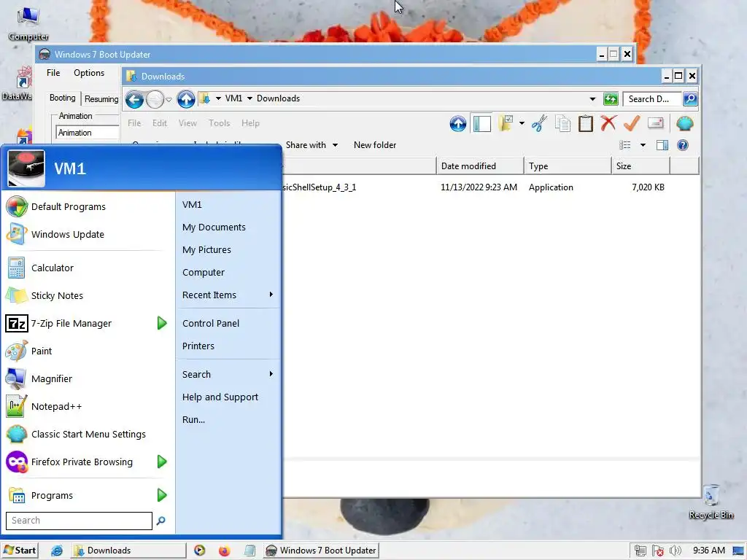
Task: Expand the Search submenu
Action: click(228, 374)
